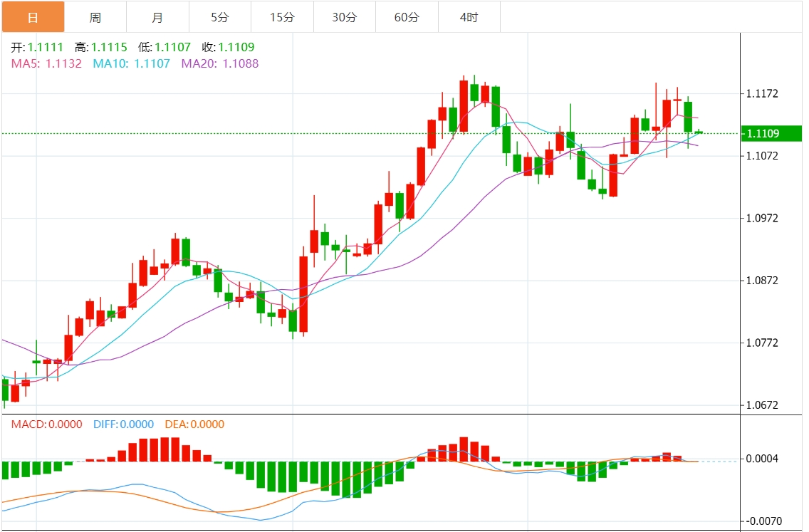Switch to the 4时 timeframe tab
Image resolution: width=809 pixels, height=532 pixels.
click(x=469, y=17)
